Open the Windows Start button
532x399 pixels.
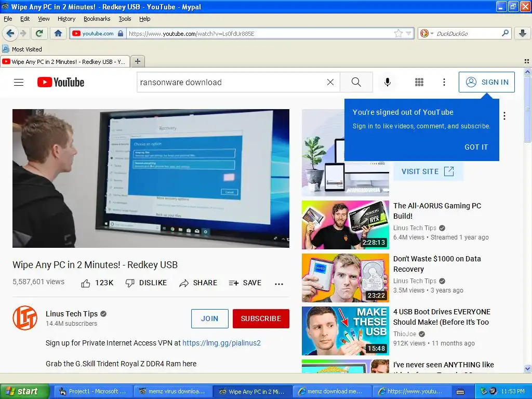pos(24,391)
